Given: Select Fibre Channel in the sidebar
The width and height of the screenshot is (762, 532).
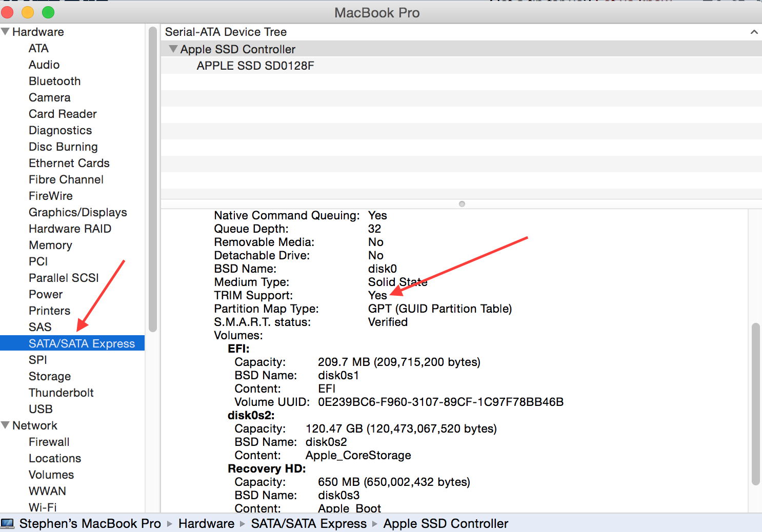Looking at the screenshot, I should pyautogui.click(x=66, y=179).
